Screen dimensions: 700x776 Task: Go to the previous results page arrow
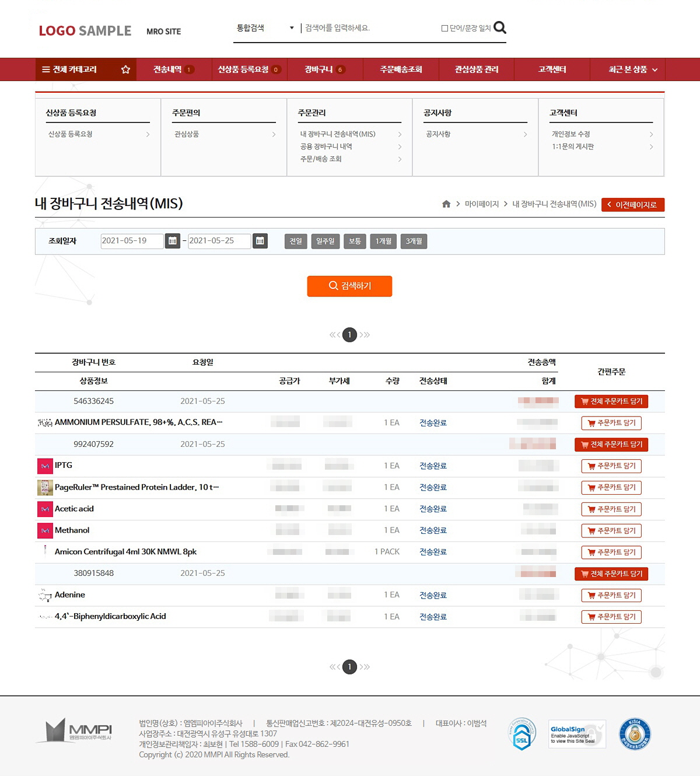[x=334, y=335]
